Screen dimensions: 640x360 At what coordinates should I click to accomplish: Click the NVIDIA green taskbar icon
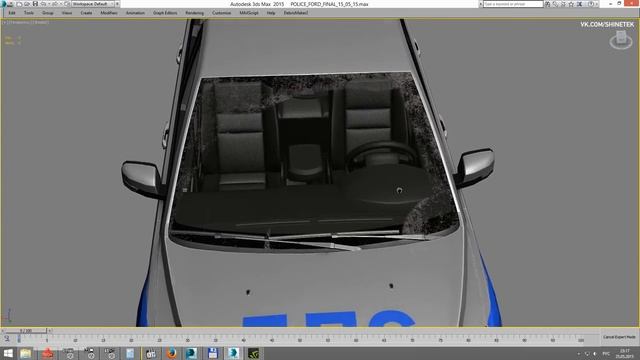(x=253, y=353)
